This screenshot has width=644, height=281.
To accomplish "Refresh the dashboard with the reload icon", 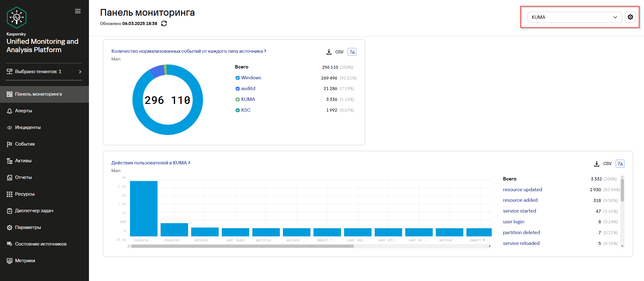I will pyautogui.click(x=164, y=23).
